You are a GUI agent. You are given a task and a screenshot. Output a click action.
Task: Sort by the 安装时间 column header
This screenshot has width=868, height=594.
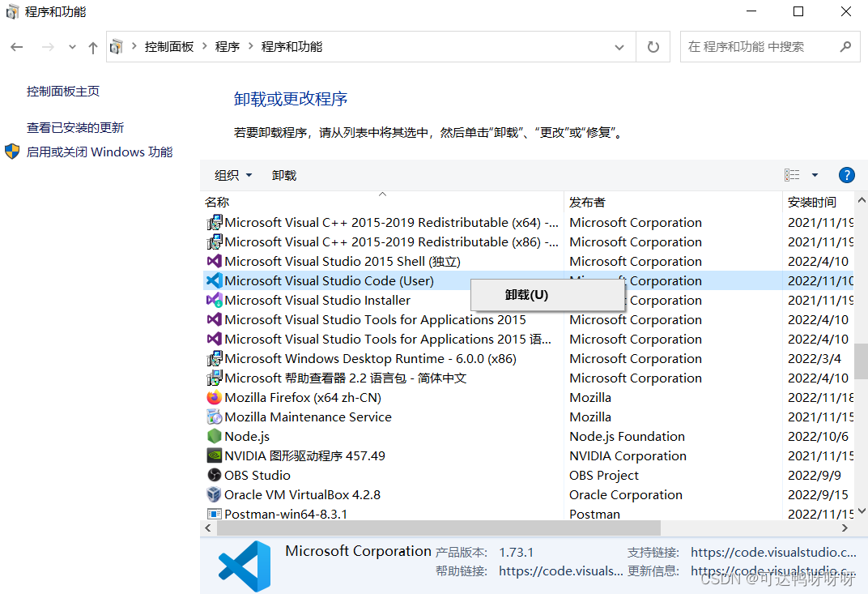(x=818, y=203)
